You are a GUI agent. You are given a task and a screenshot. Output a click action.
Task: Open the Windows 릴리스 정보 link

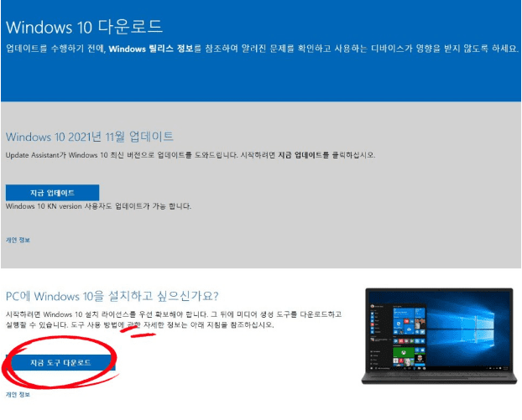pyautogui.click(x=151, y=49)
